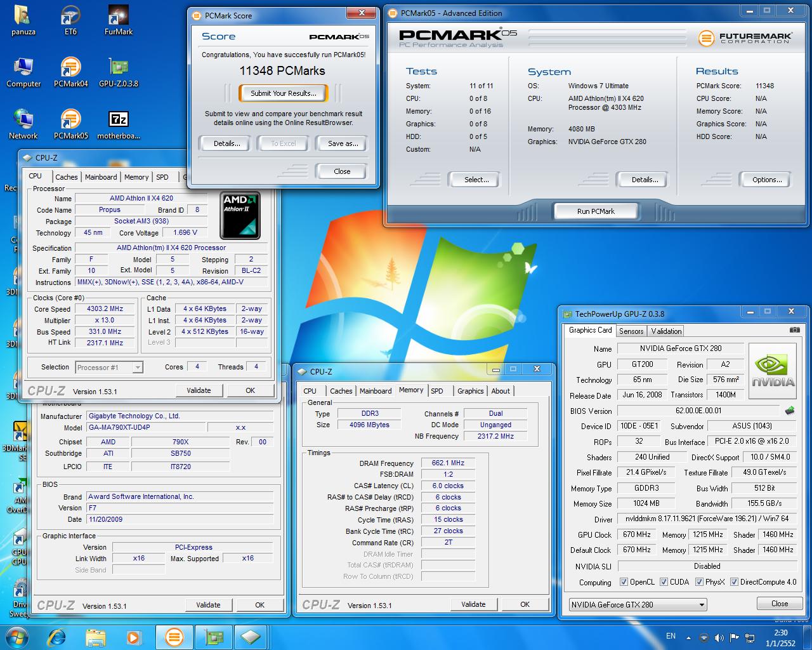Click the Futuremark Corporation logo
The image size is (812, 650).
(x=745, y=38)
